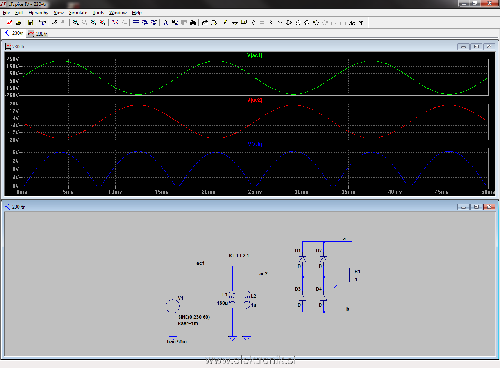Save with the floppy disk icon
The height and width of the screenshot is (368, 500).
[30, 22]
